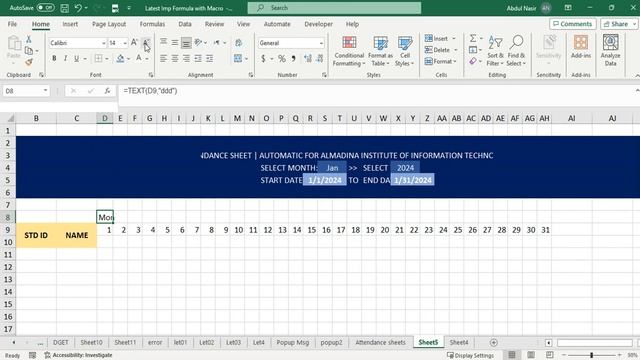Screen dimensions: 640x360
Task: Switch to Page Layout view in status bar
Action: [x=531, y=355]
